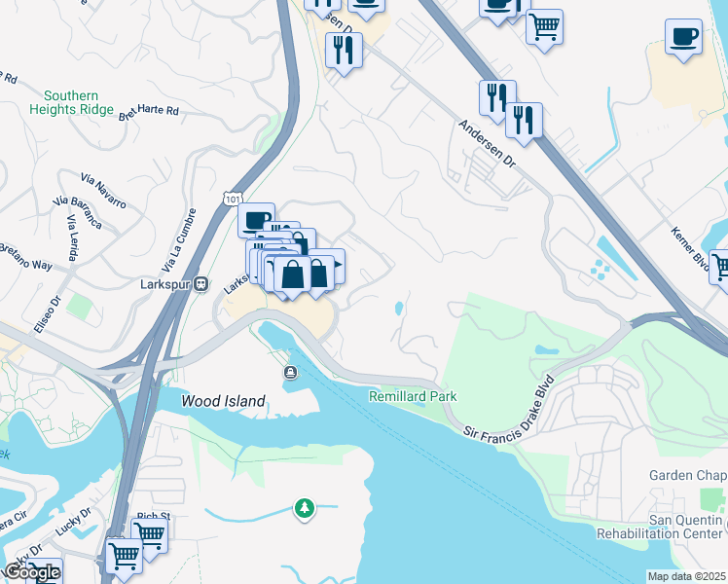Click the San Quentin Rehabilitation Center label

tap(660, 527)
